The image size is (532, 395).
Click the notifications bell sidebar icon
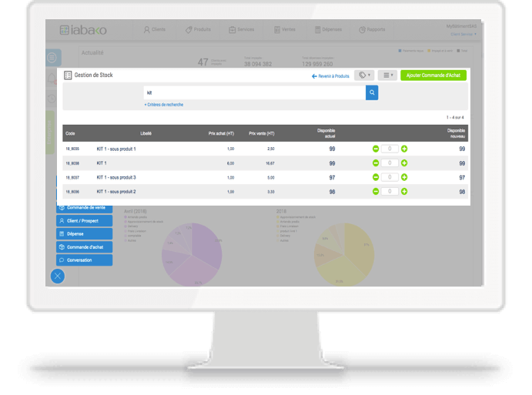[x=52, y=79]
